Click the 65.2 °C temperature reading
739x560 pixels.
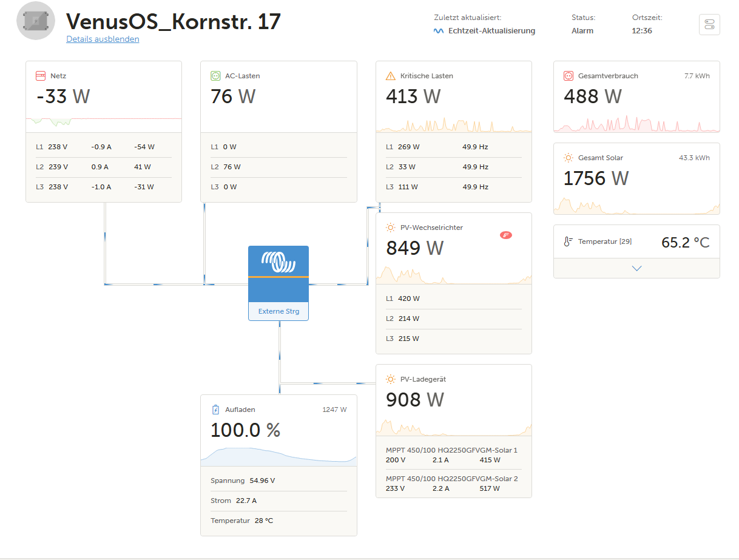[x=685, y=243]
